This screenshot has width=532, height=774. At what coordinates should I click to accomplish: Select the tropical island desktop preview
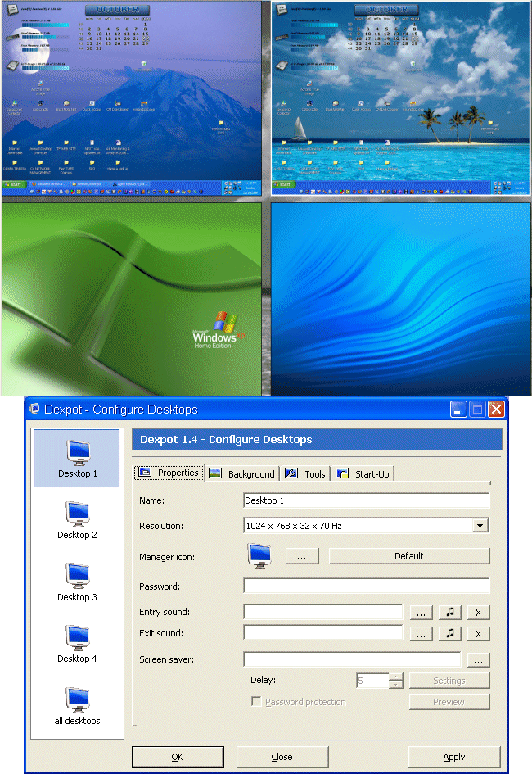point(400,97)
